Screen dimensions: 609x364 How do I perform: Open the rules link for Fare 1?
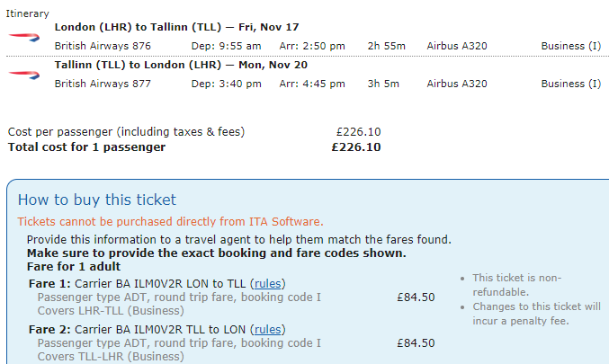point(268,284)
